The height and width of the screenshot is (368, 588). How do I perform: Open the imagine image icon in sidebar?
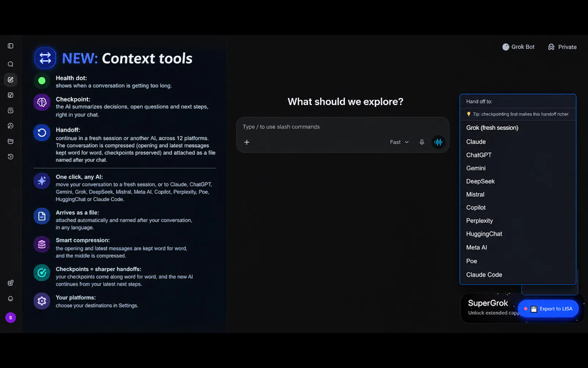coord(11,95)
